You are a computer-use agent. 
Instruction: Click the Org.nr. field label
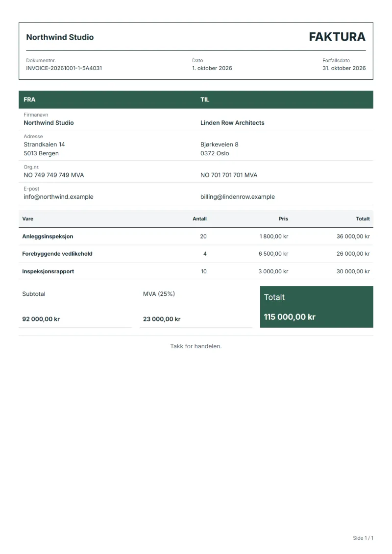coord(31,167)
